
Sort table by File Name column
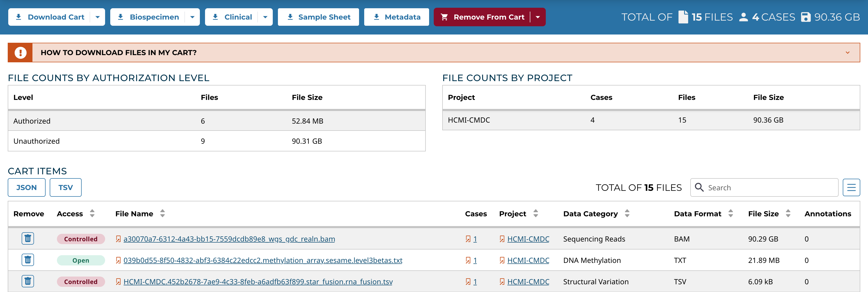pyautogui.click(x=163, y=213)
